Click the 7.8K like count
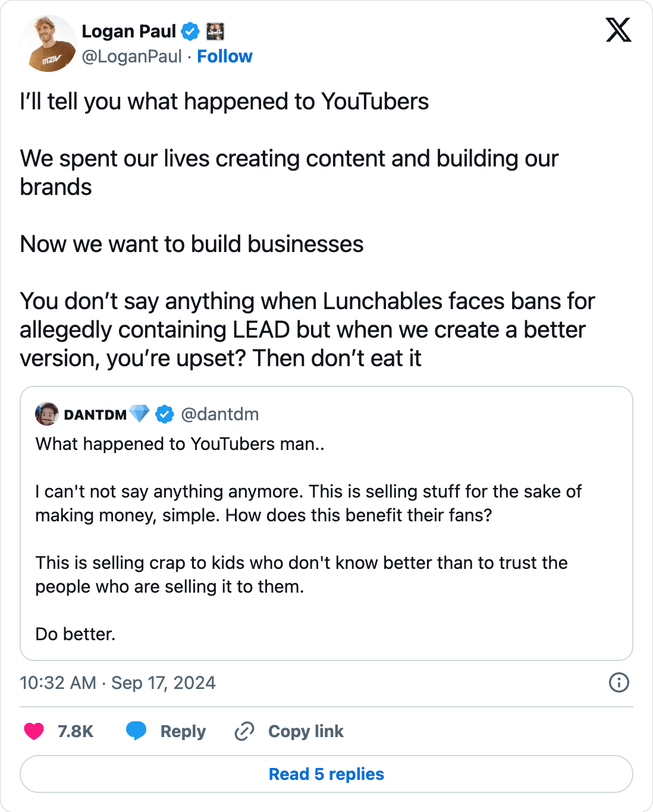653x812 pixels. (75, 731)
